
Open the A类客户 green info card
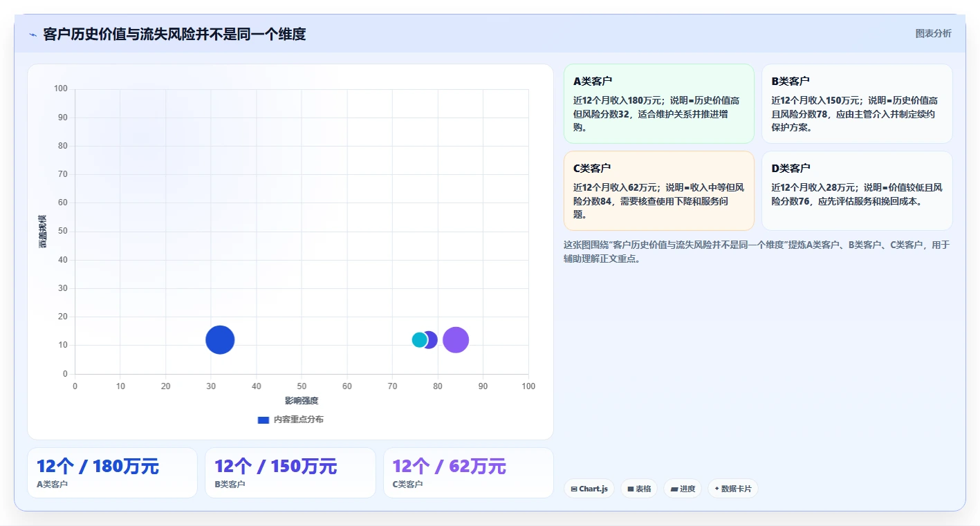coord(658,104)
